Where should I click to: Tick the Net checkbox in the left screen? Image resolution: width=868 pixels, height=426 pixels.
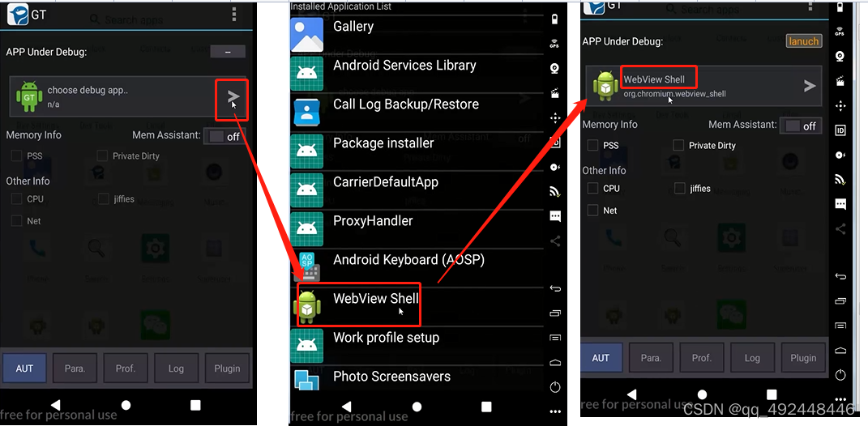pos(16,221)
